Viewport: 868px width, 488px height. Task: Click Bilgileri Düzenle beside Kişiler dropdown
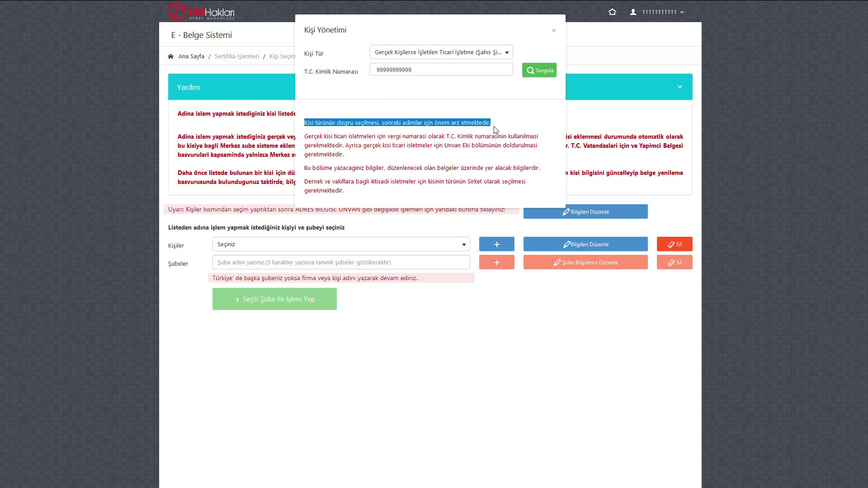click(585, 244)
